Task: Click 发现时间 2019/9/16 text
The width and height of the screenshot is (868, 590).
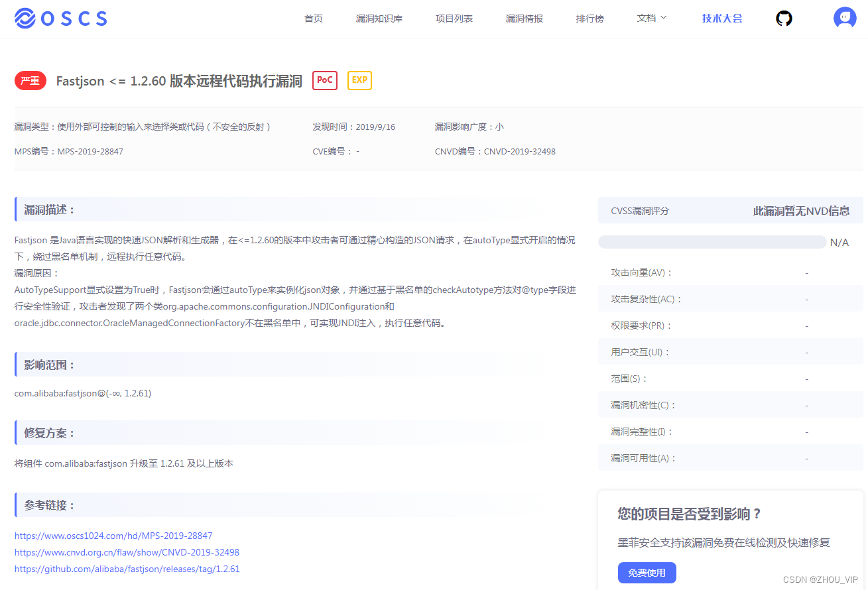Action: click(353, 127)
